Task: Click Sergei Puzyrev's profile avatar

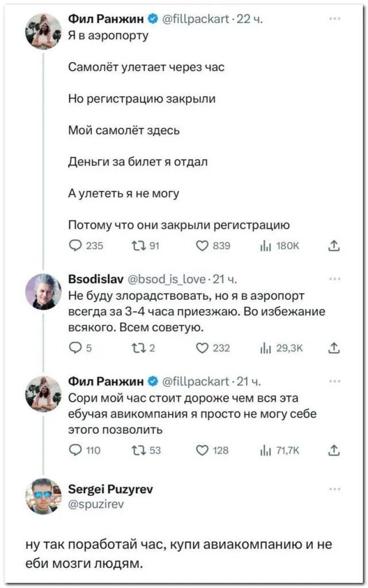Action: click(43, 495)
